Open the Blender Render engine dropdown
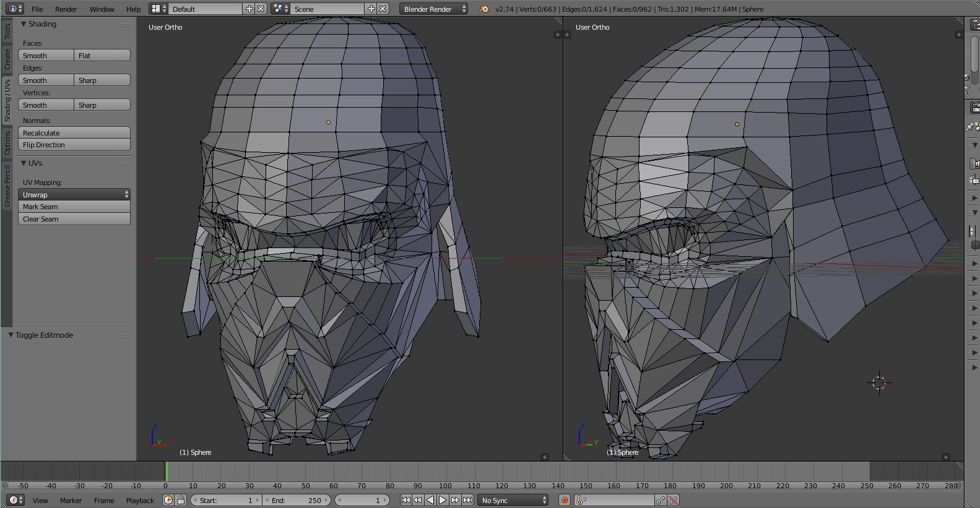Viewport: 980px width, 508px height. 434,9
